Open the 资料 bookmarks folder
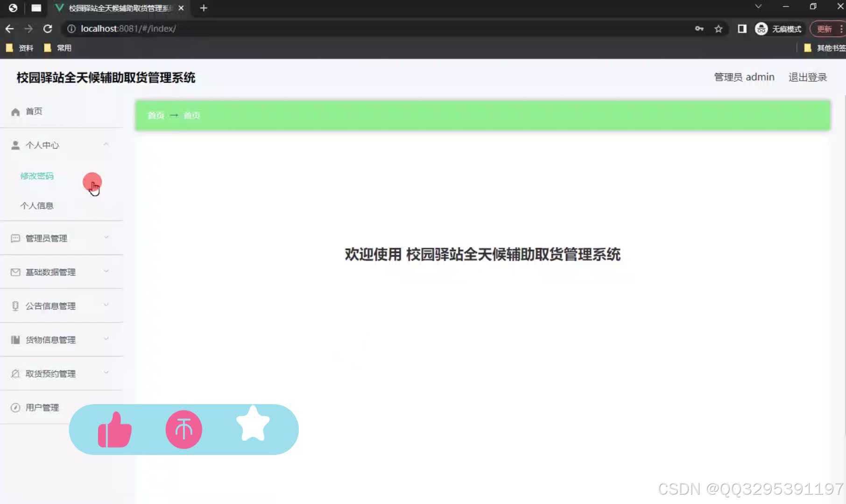Viewport: 846px width, 504px height. (x=20, y=48)
